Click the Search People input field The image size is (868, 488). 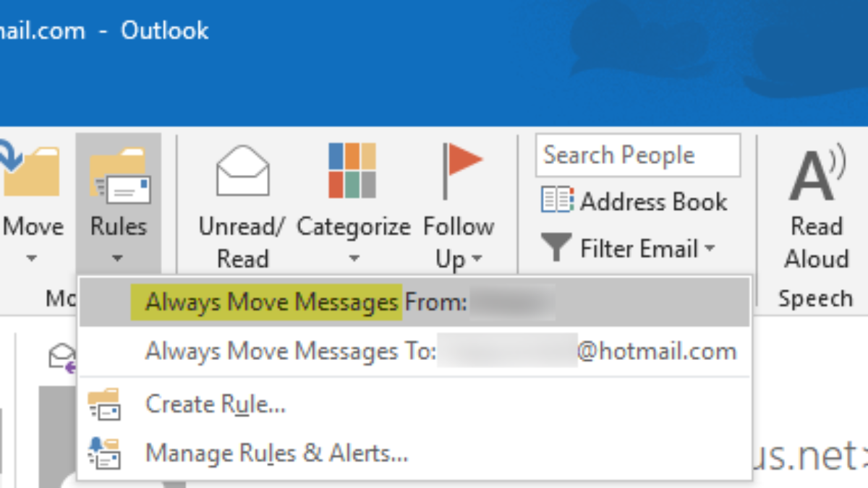[637, 155]
